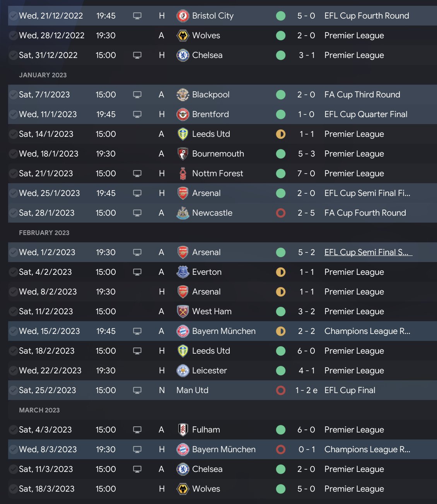Open Brentford via its badge icon
Viewport: 437px width, 504px height.
[183, 114]
